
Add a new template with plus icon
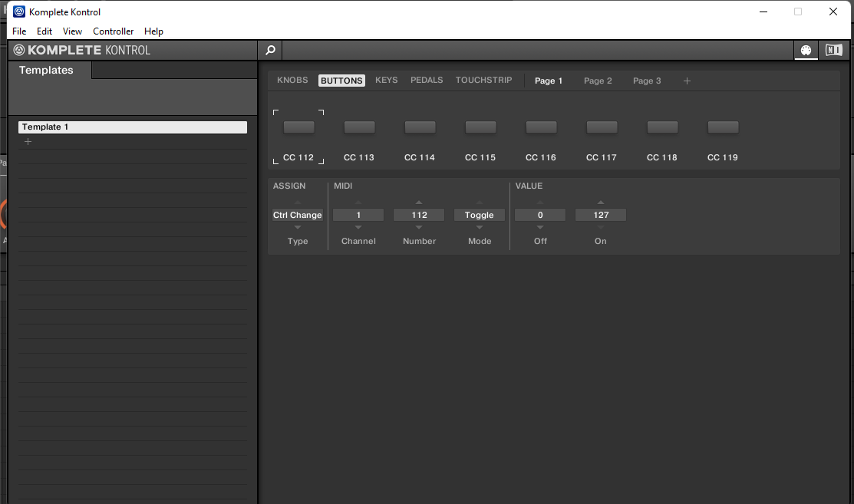(x=28, y=141)
